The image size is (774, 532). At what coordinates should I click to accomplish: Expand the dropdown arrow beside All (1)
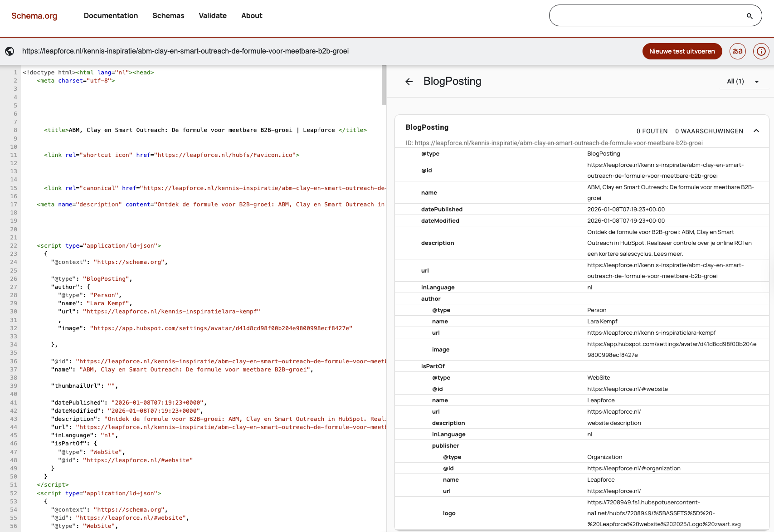757,82
